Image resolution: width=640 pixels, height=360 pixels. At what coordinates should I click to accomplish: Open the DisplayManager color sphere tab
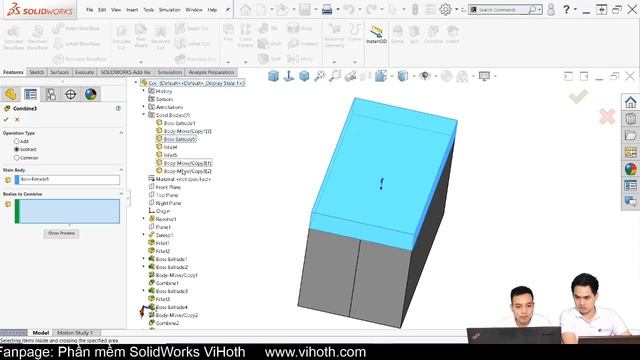coord(91,94)
